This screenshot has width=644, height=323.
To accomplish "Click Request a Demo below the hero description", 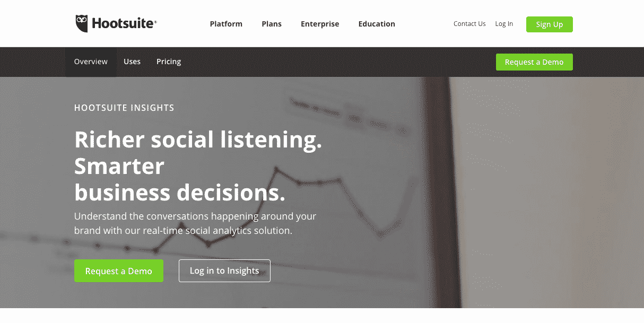I will [x=119, y=271].
